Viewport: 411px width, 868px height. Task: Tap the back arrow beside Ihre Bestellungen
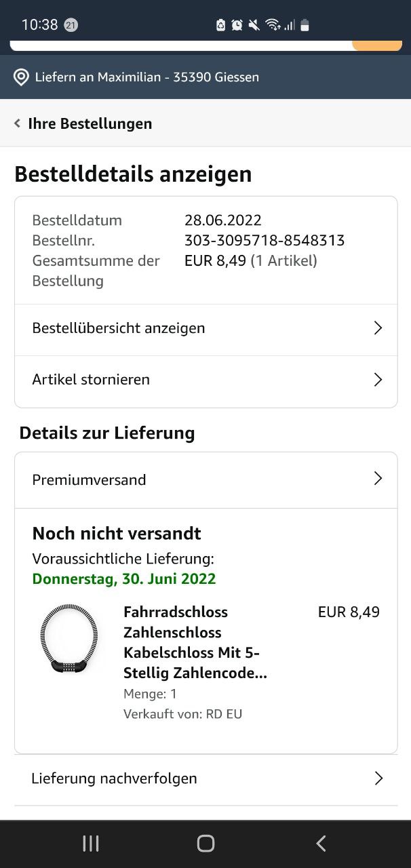click(x=18, y=123)
